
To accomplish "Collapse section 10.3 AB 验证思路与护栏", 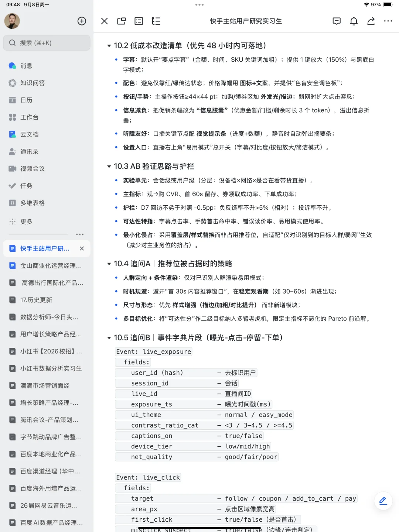I will pyautogui.click(x=109, y=167).
